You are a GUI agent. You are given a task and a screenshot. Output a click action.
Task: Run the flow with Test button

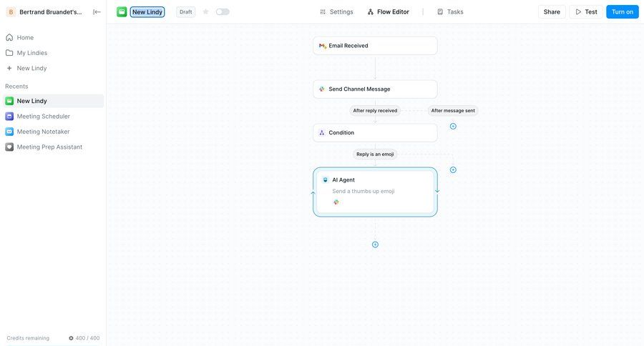point(586,12)
